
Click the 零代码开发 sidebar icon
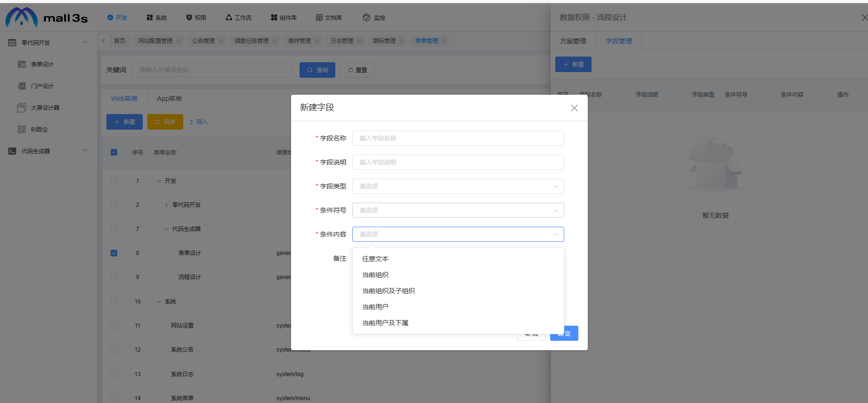tap(12, 42)
